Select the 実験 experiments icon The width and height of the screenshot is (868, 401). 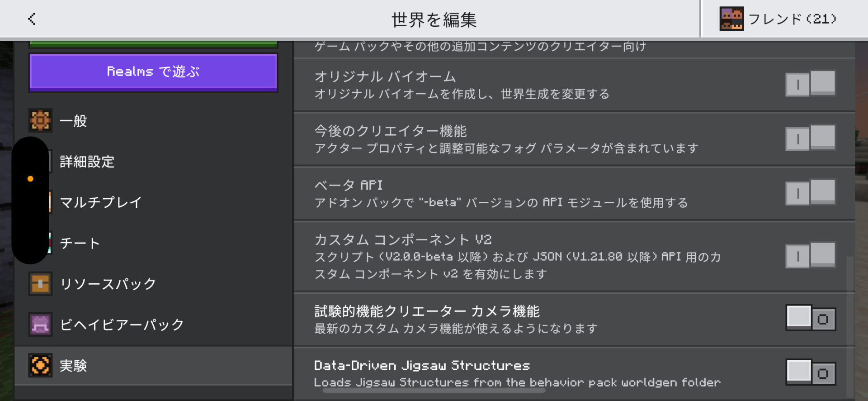point(40,365)
